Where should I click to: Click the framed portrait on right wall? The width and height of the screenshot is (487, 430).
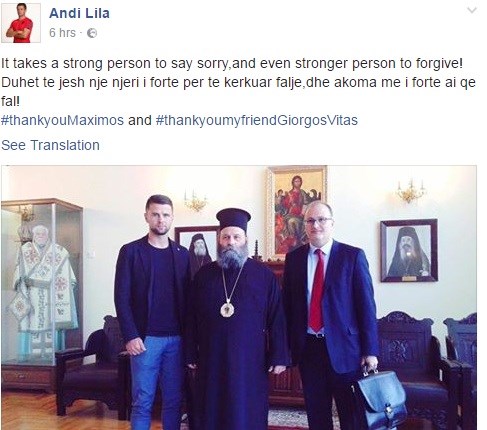(409, 251)
